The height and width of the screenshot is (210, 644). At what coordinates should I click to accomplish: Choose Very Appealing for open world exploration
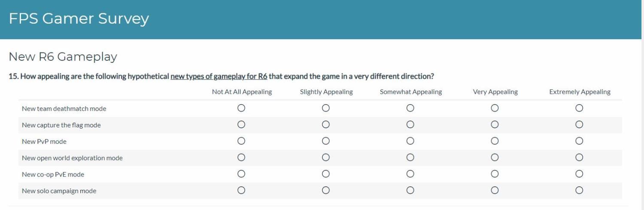495,157
